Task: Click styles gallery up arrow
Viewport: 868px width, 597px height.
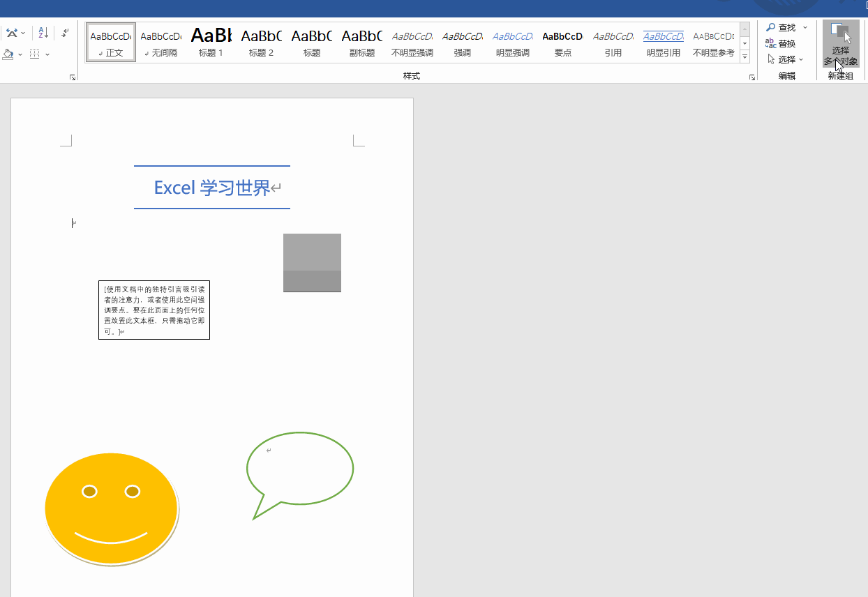Action: click(x=744, y=29)
